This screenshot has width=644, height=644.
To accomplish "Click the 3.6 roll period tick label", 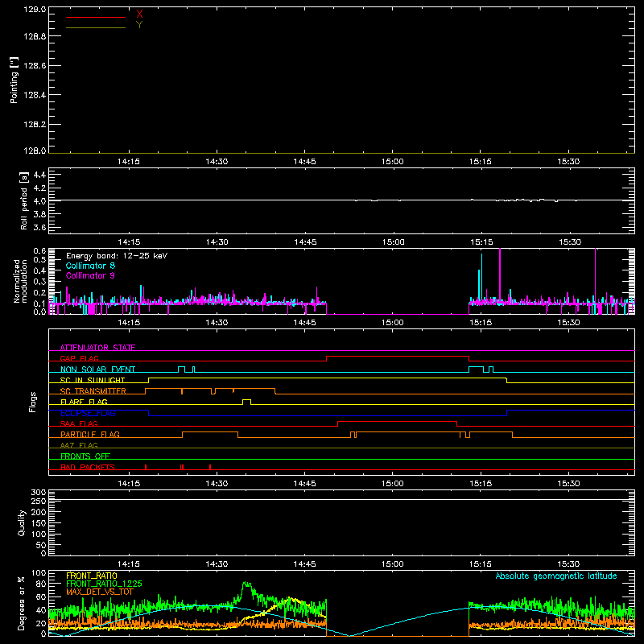I will (39, 227).
